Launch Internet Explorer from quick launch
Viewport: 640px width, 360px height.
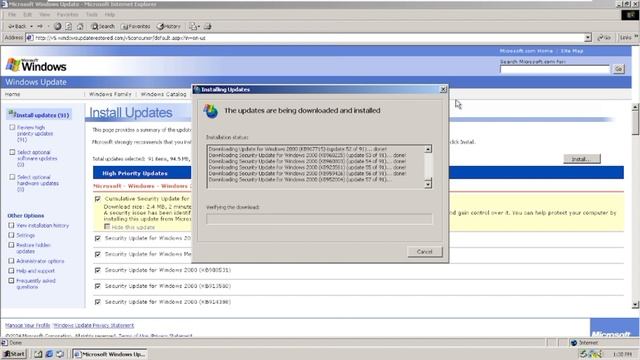49,354
